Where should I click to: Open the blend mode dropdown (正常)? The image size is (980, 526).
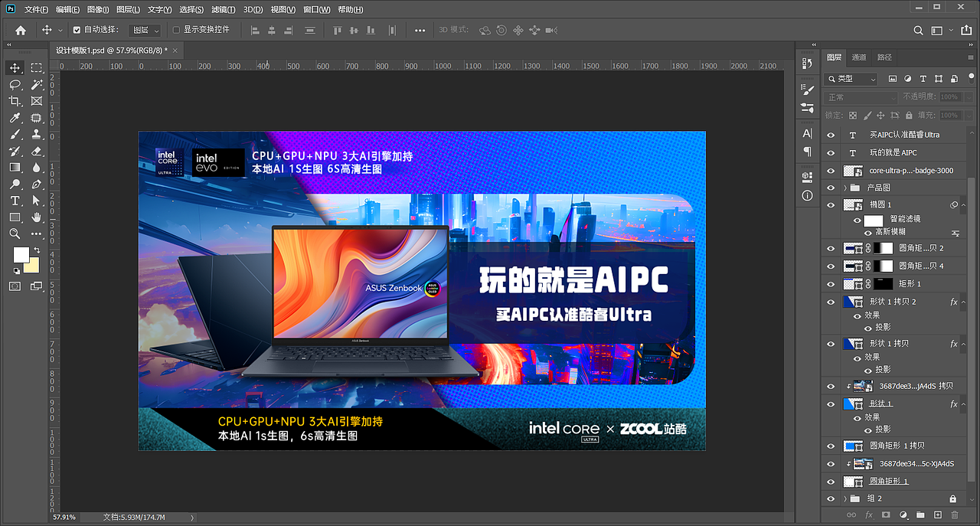tap(861, 97)
